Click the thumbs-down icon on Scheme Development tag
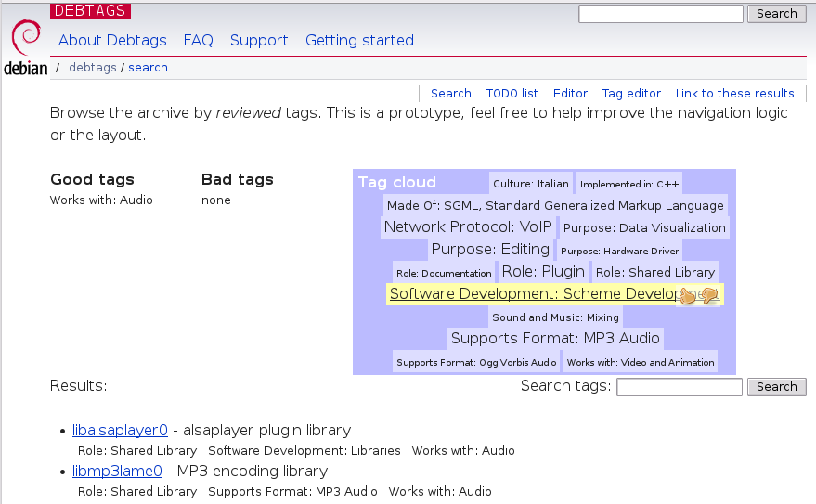Screen dimensions: 816x504 tap(709, 295)
